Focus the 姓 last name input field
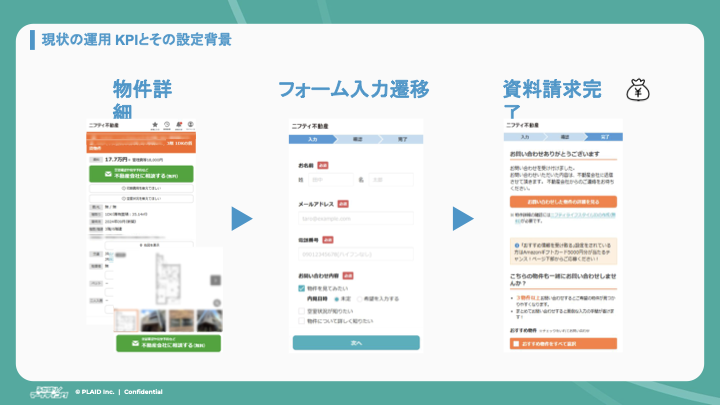720x405 pixels. click(331, 180)
